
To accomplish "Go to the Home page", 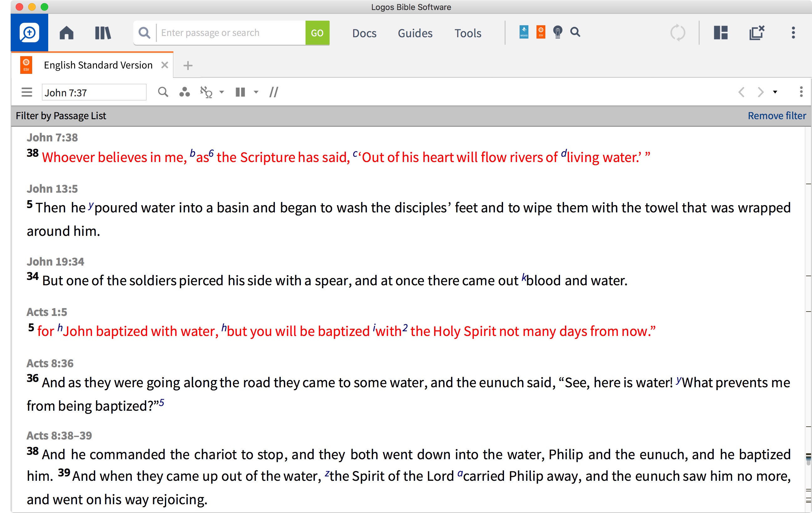I will tap(66, 33).
